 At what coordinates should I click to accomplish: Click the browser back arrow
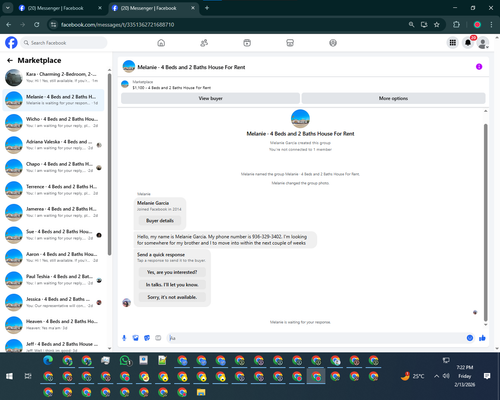(x=9, y=25)
